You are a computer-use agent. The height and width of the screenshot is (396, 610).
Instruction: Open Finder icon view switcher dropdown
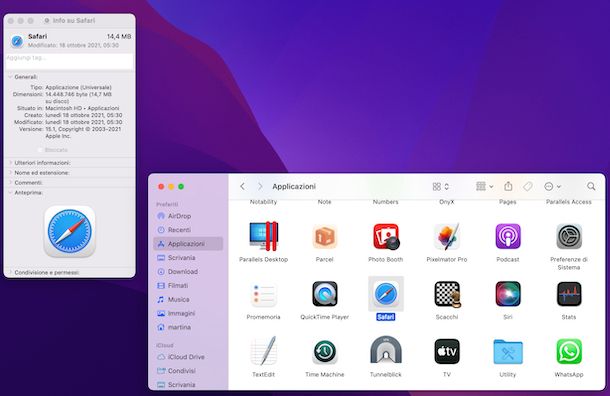click(x=441, y=187)
